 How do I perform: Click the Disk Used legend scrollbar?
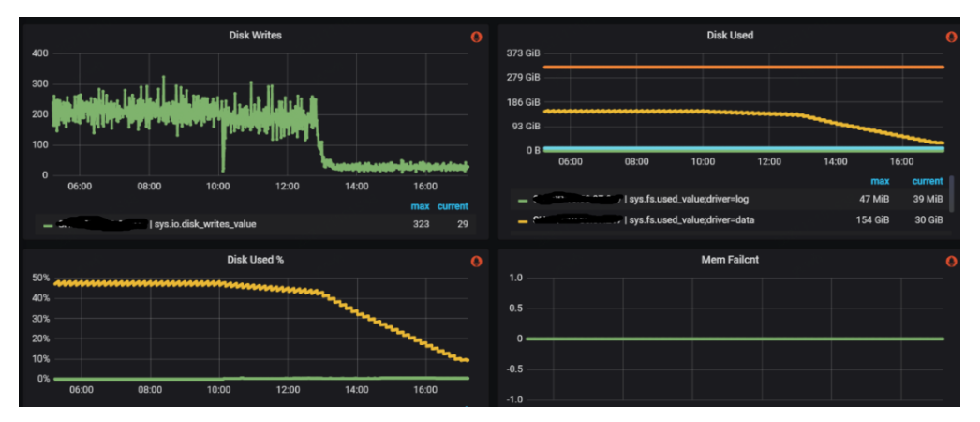pyautogui.click(x=951, y=194)
